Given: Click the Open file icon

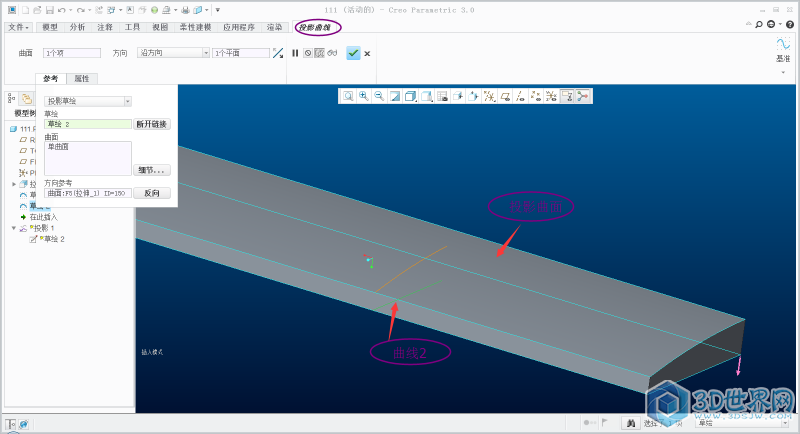Looking at the screenshot, I should click(37, 10).
